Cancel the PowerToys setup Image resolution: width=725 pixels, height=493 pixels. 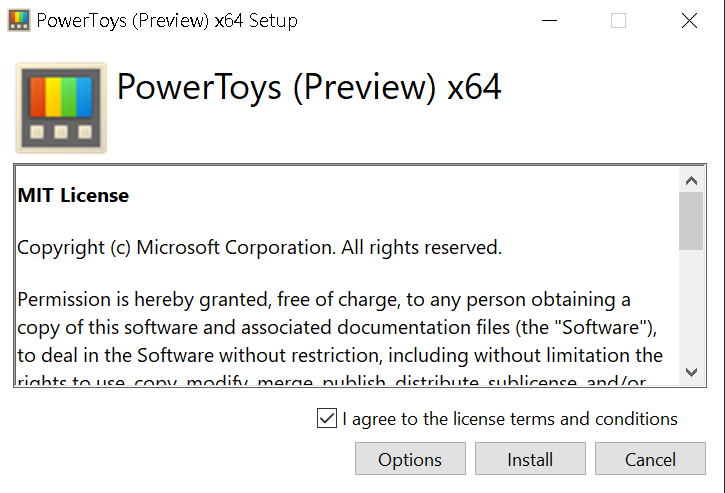[x=650, y=459]
